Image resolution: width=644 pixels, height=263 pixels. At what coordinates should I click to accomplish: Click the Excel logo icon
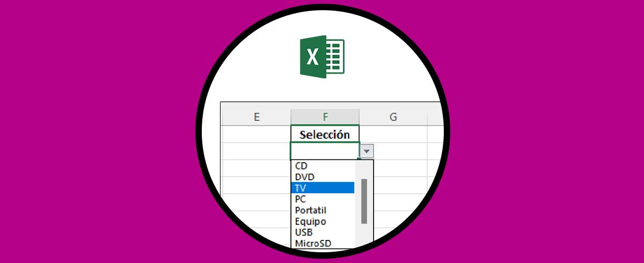[x=322, y=57]
